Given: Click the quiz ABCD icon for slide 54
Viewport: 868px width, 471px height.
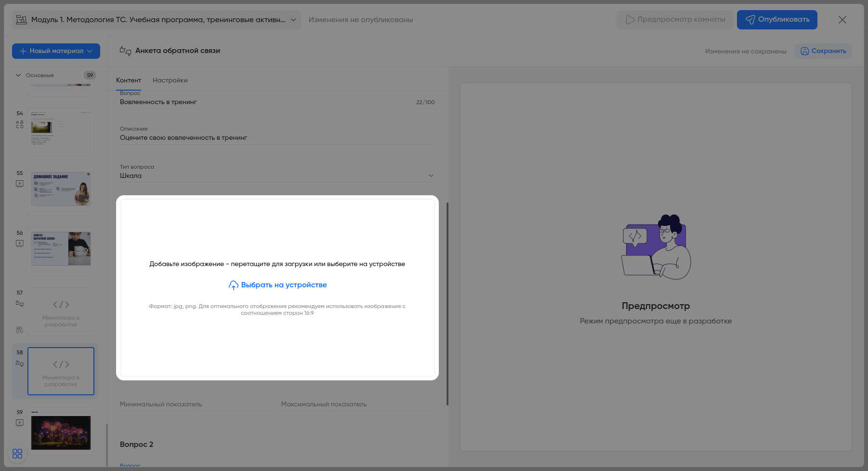Looking at the screenshot, I should 20,124.
